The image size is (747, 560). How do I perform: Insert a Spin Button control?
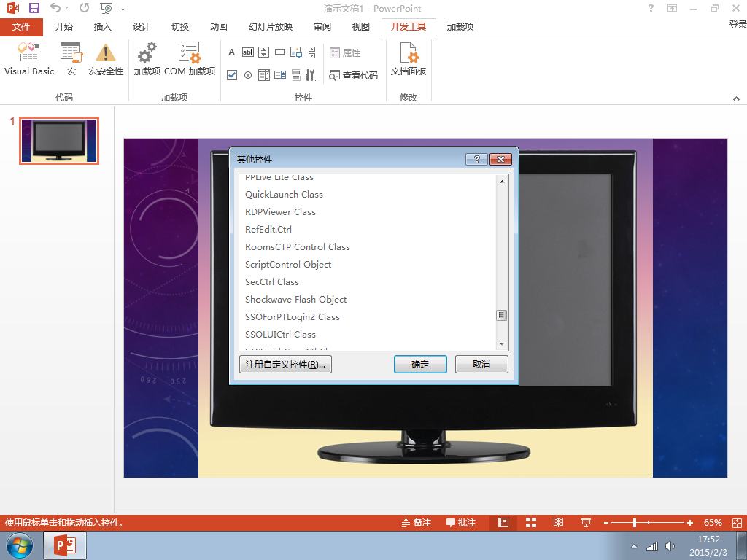[264, 52]
